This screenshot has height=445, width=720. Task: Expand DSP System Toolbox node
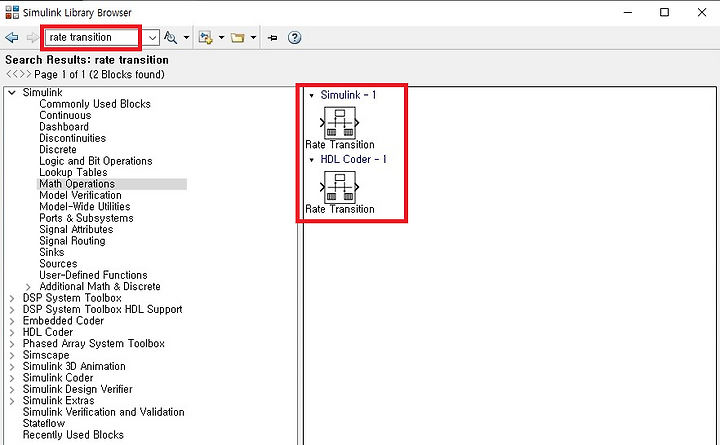pos(12,299)
